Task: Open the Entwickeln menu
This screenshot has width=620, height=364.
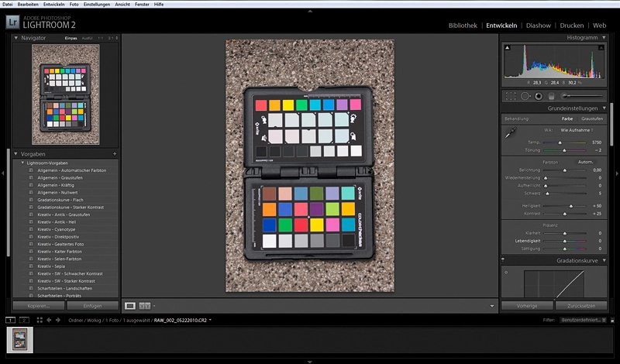Action: (54, 5)
